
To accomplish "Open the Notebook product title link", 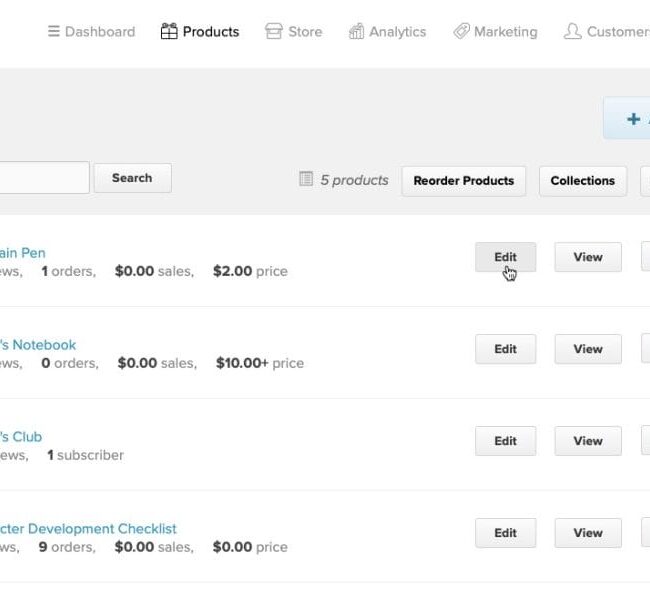I will tap(38, 345).
